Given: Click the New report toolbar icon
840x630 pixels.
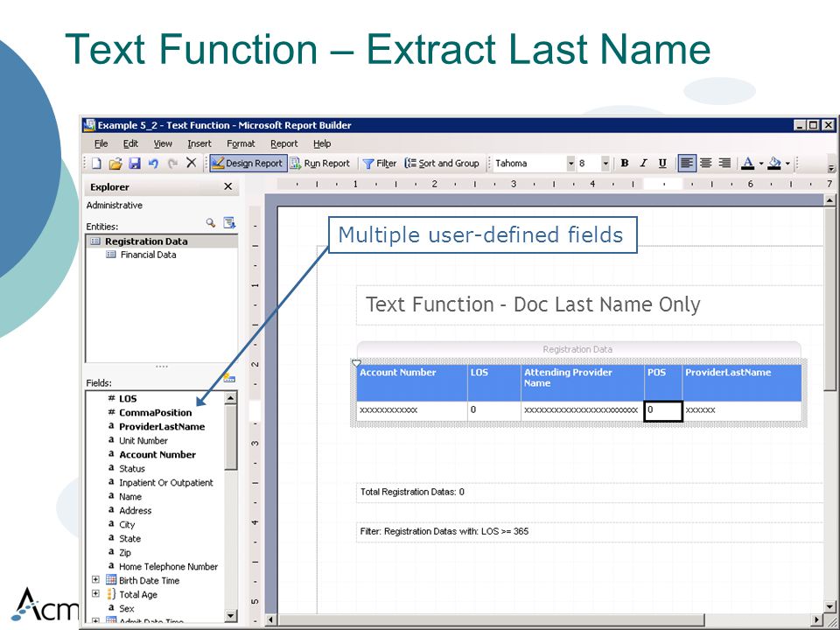Looking at the screenshot, I should coord(96,164).
